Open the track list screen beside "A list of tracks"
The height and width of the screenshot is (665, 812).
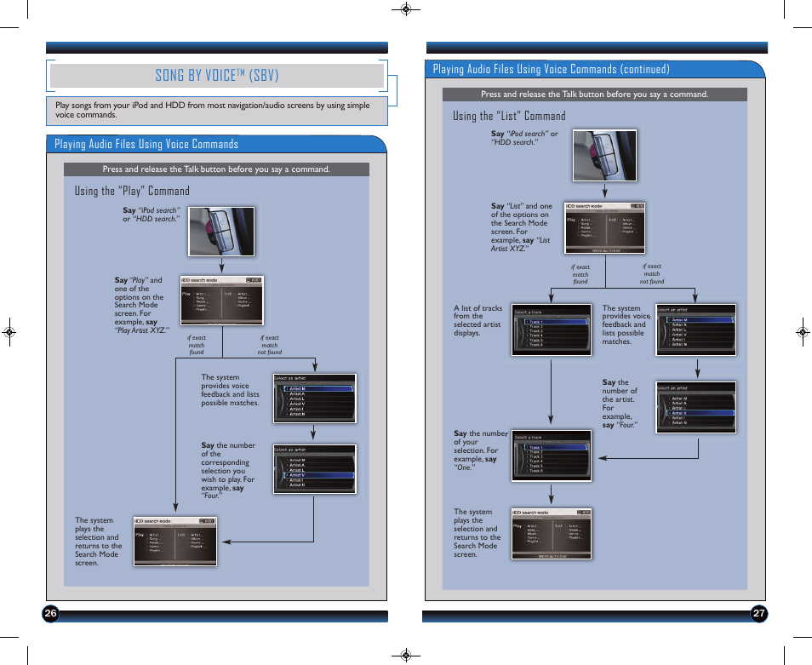click(x=551, y=330)
